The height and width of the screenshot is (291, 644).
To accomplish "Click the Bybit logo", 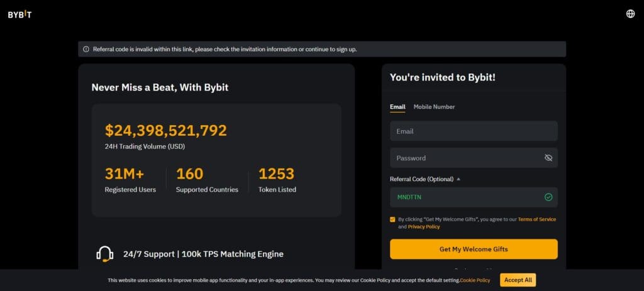I will 19,14.
